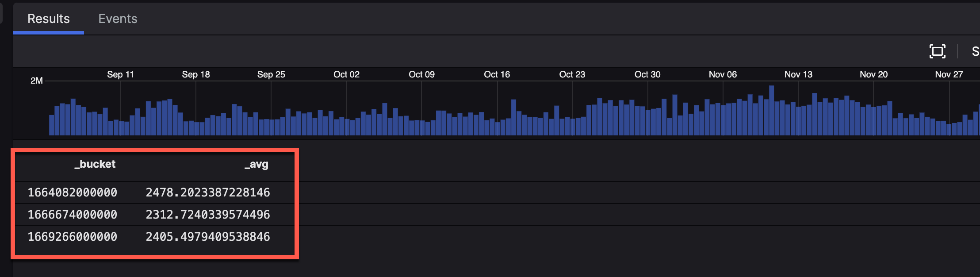Click the tallest histogram bar before Nov 13
980x277 pixels.
tap(771, 111)
